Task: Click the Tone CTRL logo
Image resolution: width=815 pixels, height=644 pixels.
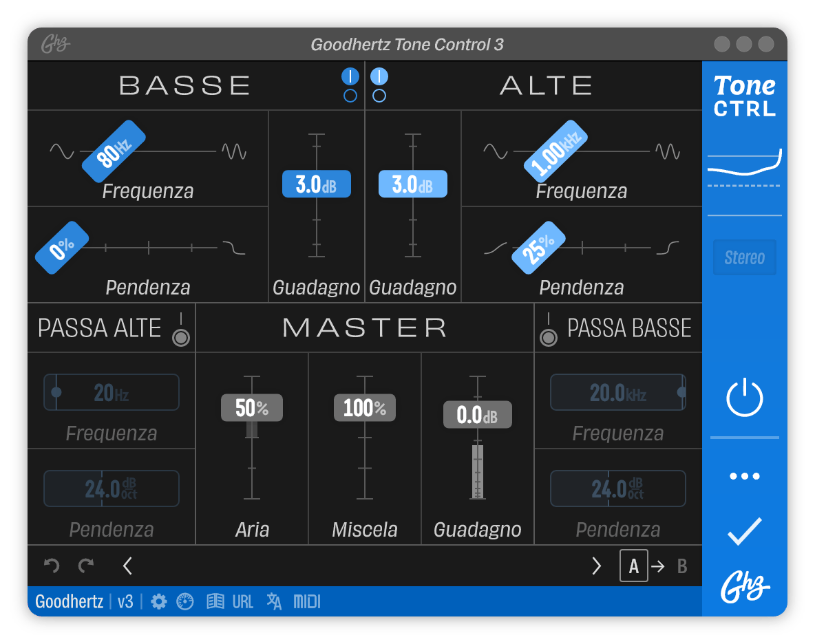Action: 744,96
